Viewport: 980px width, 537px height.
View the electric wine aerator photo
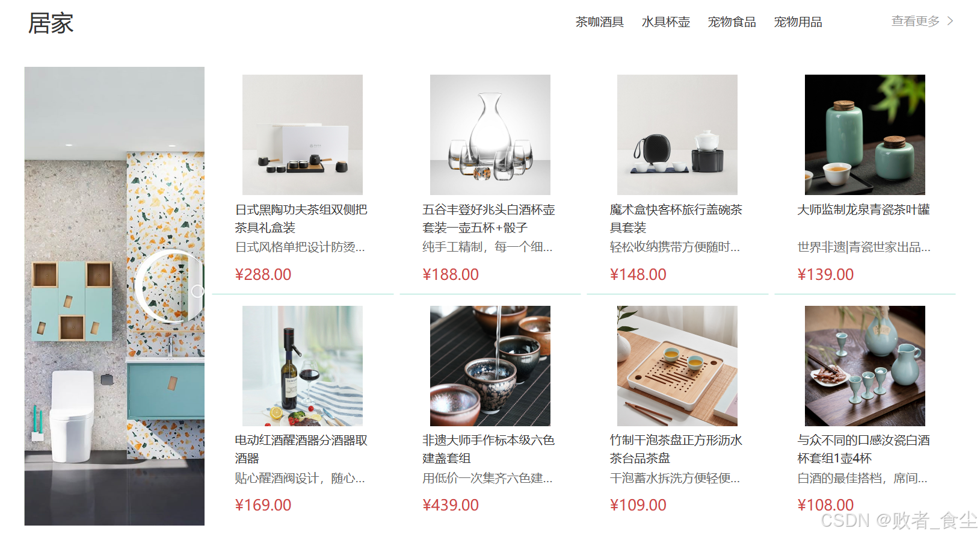click(x=303, y=366)
